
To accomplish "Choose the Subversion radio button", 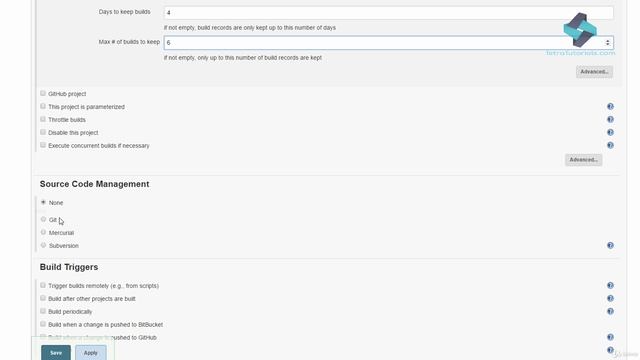I will coord(43,245).
